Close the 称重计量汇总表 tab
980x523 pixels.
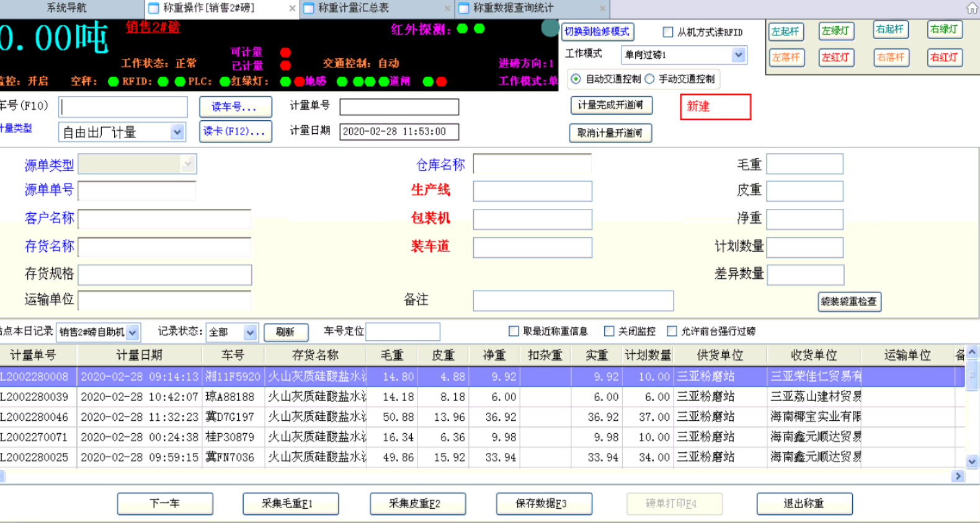(x=447, y=8)
